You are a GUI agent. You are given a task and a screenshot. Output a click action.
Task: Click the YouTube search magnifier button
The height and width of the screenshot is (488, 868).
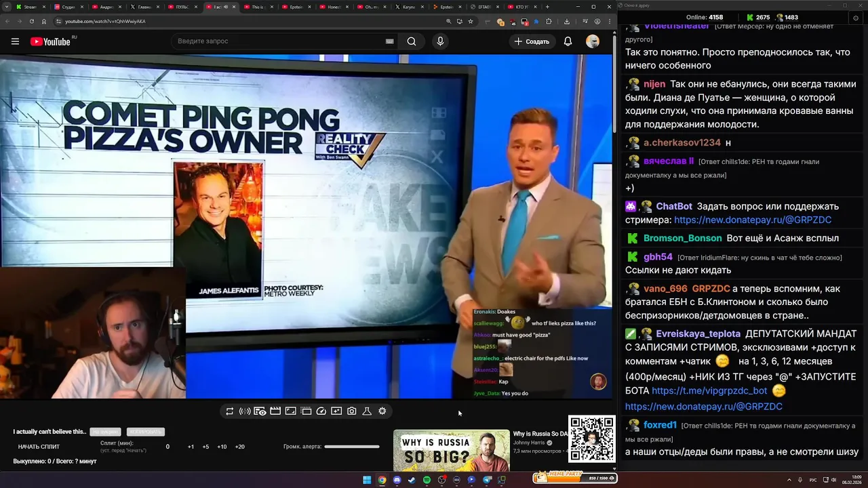pos(412,41)
